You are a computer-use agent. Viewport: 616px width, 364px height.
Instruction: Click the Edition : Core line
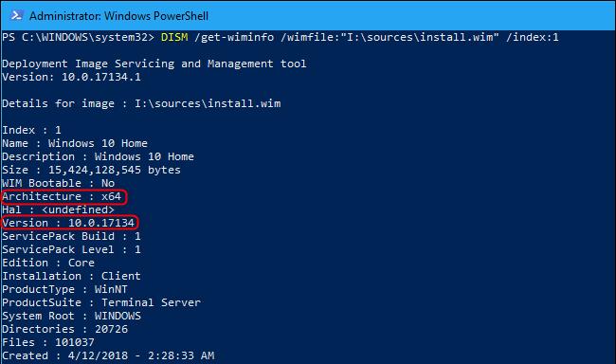coord(48,263)
